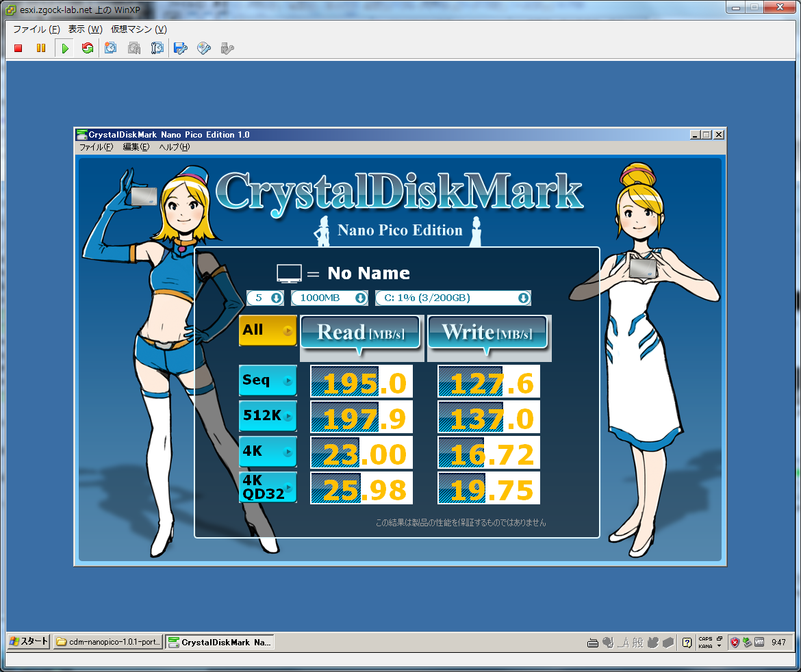Run the 512K benchmark test
Screen dimensions: 801x672
pyautogui.click(x=268, y=415)
